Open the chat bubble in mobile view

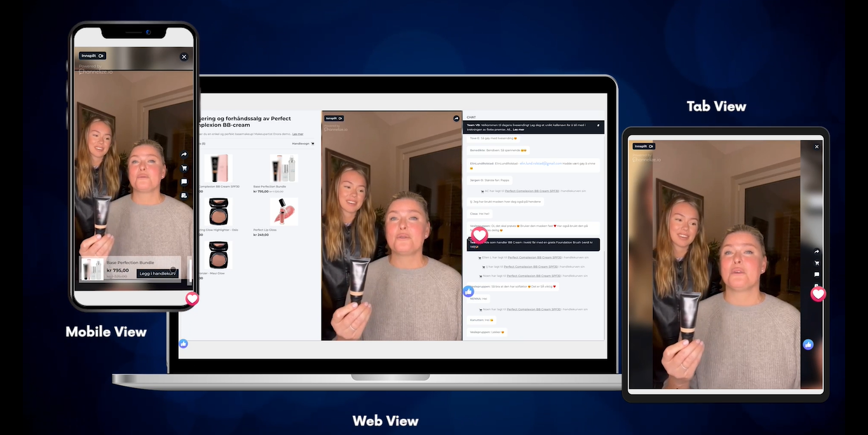pyautogui.click(x=184, y=182)
